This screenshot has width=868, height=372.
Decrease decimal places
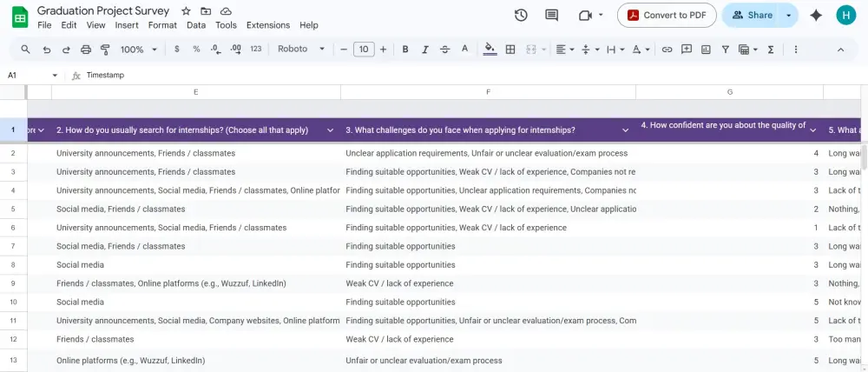coord(216,50)
